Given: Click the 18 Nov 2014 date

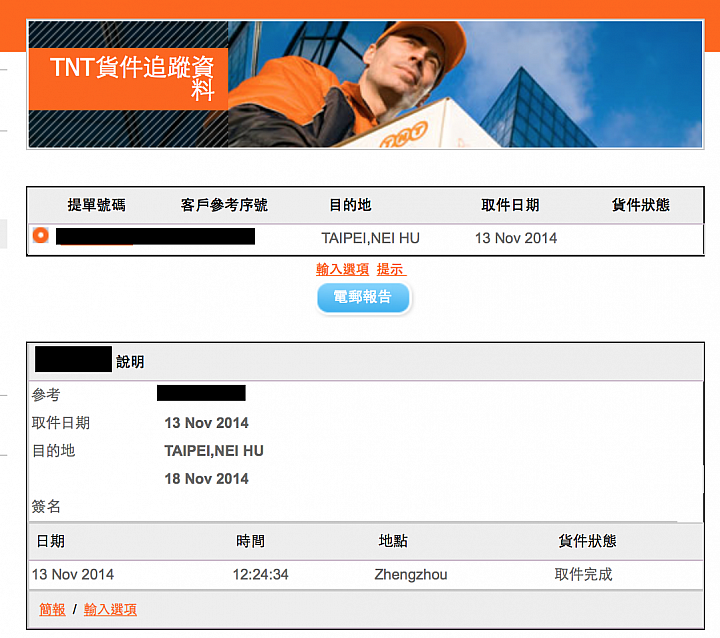Looking at the screenshot, I should [206, 479].
